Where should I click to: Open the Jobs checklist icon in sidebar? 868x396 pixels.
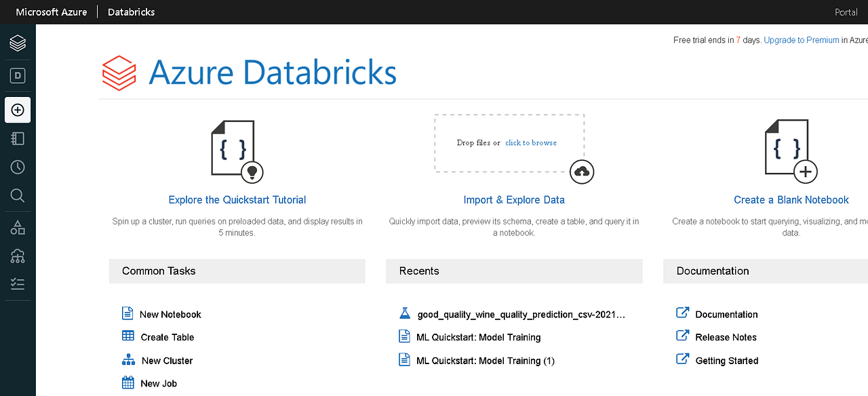[18, 284]
